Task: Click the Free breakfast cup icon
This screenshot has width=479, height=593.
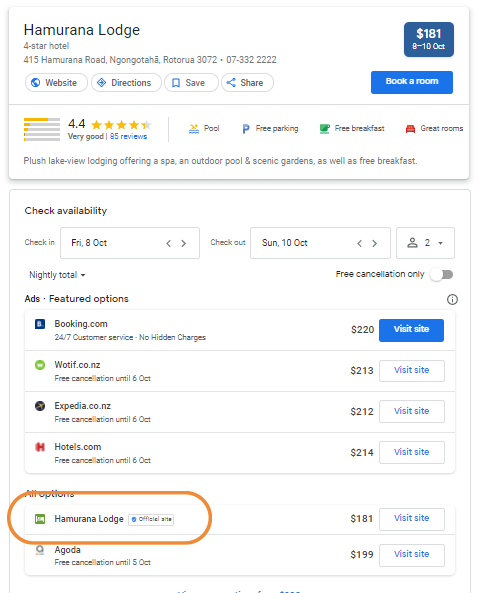Action: [324, 129]
